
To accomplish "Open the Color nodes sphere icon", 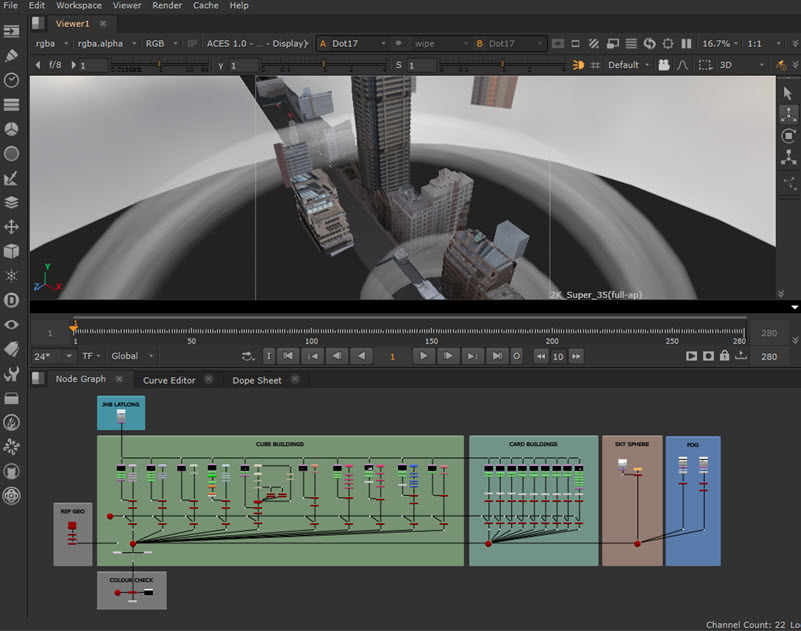I will 13,129.
